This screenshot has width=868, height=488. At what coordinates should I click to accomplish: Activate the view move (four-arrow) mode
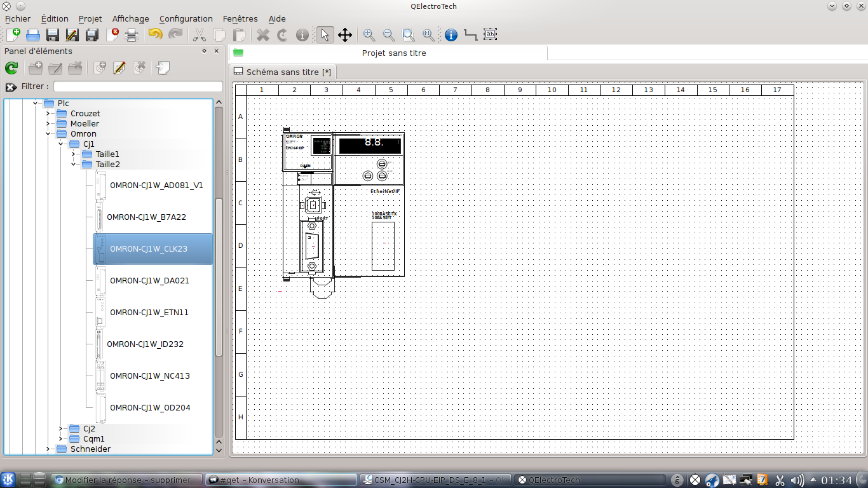(344, 35)
